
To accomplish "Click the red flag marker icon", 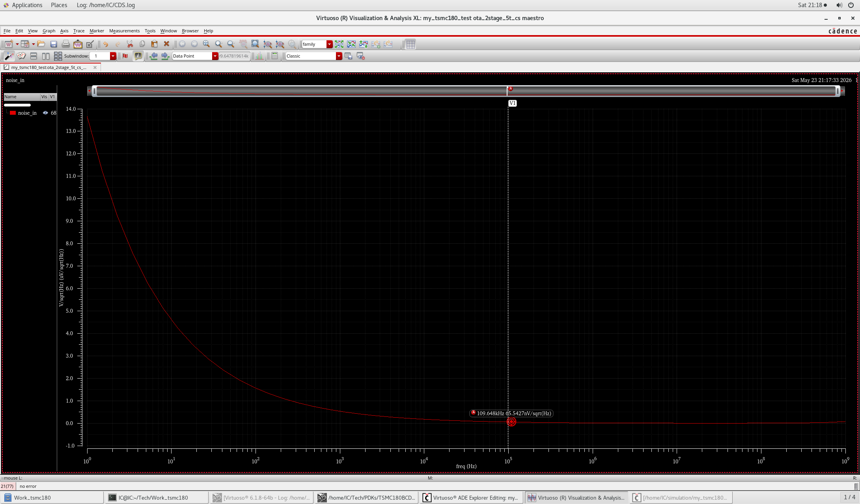I will [125, 56].
